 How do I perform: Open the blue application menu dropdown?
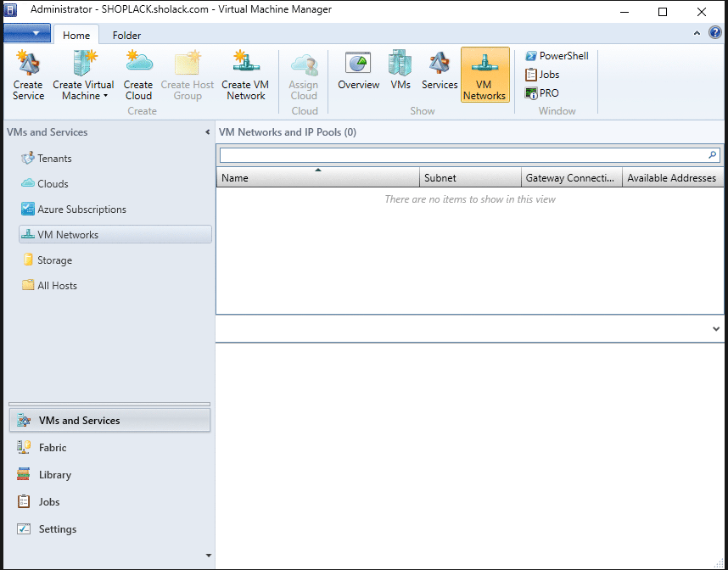(x=27, y=33)
